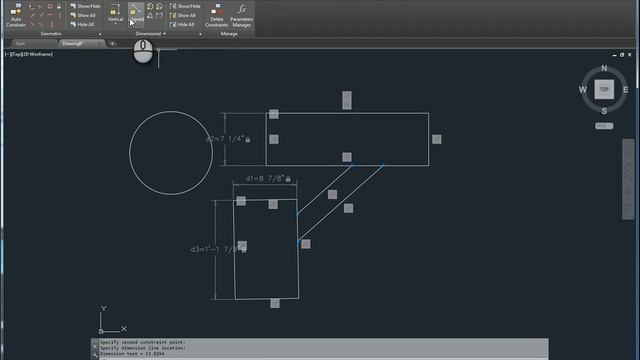
Task: Open Dimensional panel settings launcher arrow
Action: pyautogui.click(x=200, y=34)
